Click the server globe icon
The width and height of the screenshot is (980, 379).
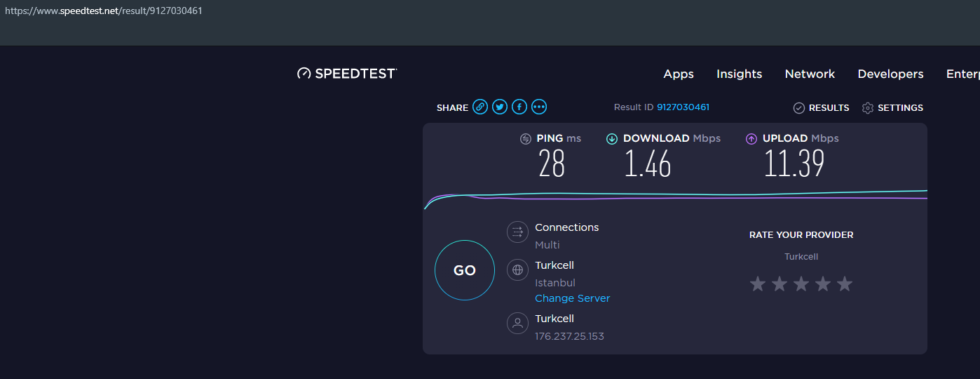[x=517, y=270]
